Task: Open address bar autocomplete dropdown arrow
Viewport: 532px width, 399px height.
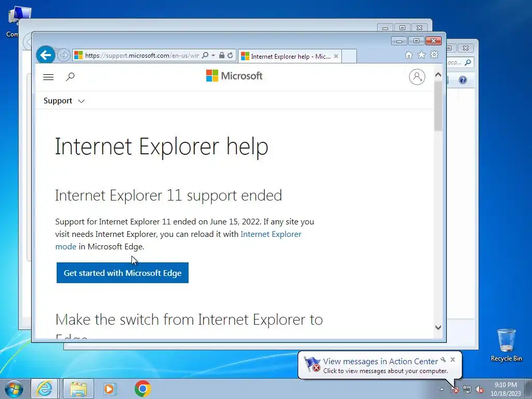Action: 213,55
